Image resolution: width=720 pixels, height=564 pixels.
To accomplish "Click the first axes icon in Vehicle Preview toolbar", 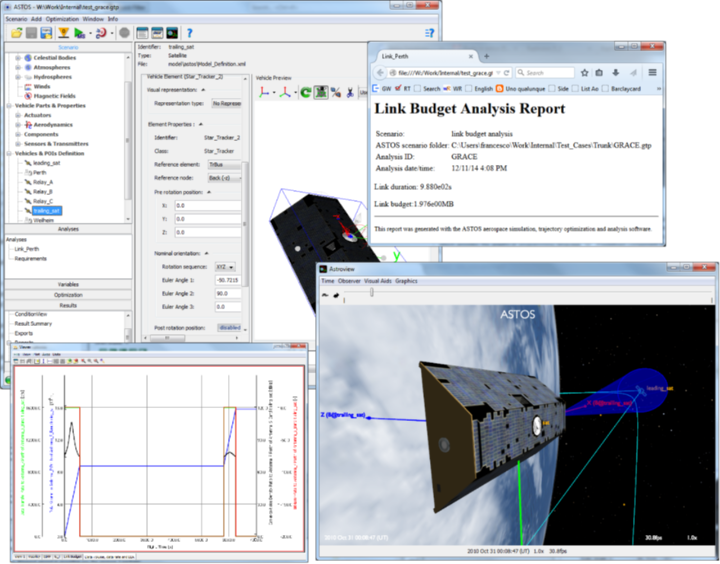I will (x=264, y=92).
